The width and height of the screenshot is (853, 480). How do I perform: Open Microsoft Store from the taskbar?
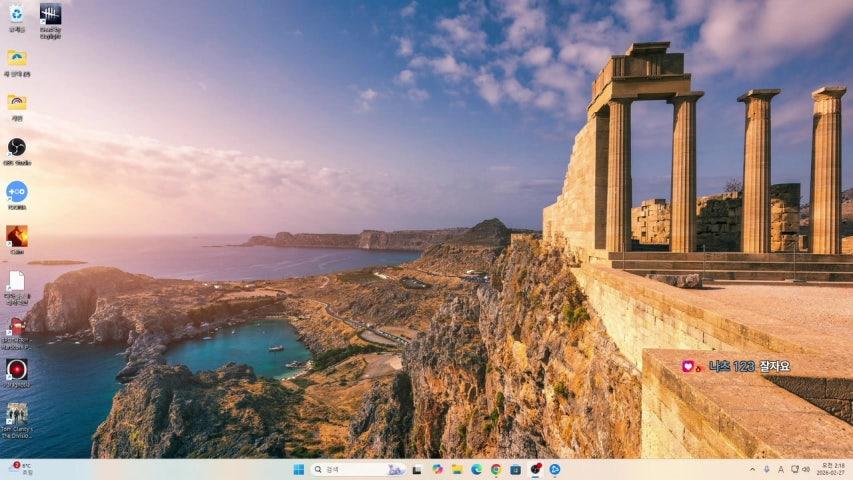515,469
